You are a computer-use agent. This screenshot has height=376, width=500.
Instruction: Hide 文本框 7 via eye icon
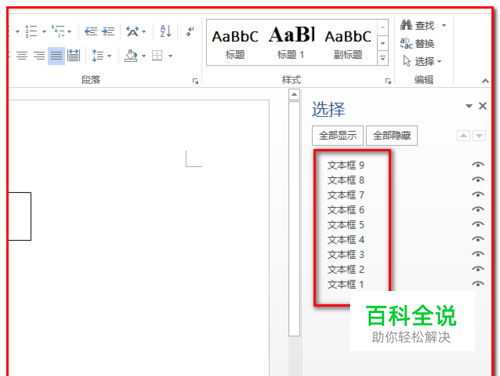pos(478,194)
